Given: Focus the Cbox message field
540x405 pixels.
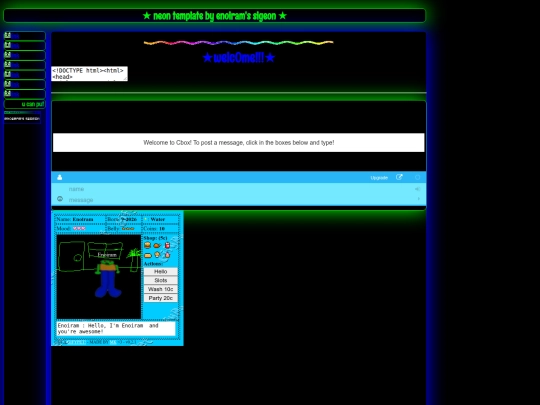Looking at the screenshot, I should pyautogui.click(x=238, y=200).
